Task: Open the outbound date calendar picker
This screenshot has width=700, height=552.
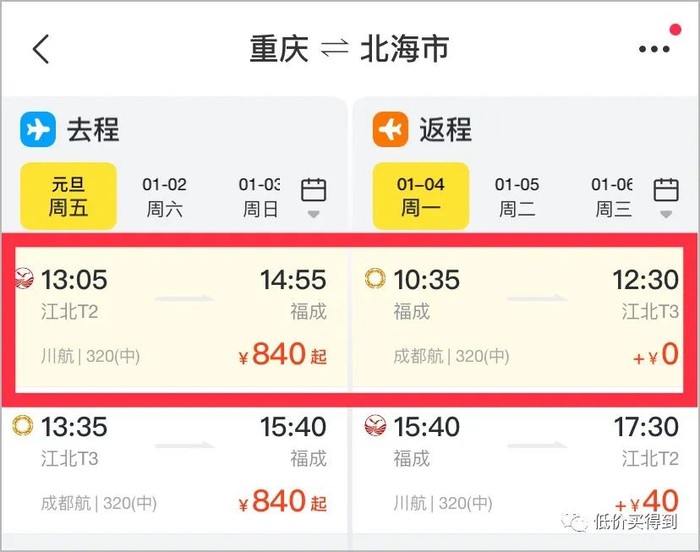Action: click(x=314, y=195)
